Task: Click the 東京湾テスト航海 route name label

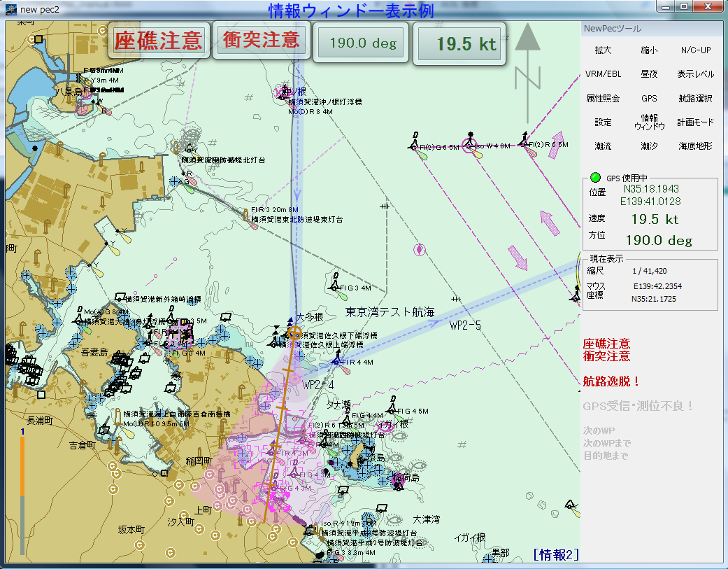Action: [390, 312]
